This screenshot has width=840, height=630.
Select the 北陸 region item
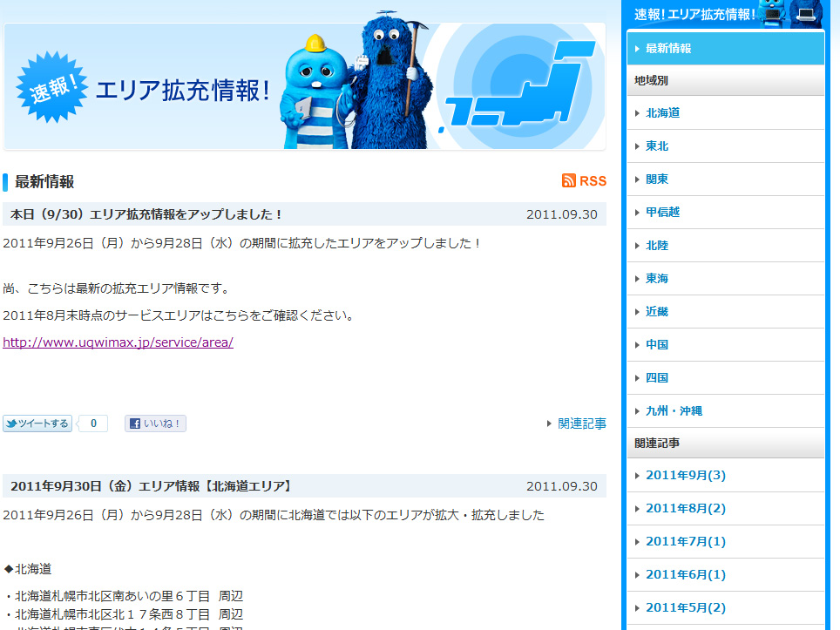pyautogui.click(x=657, y=246)
